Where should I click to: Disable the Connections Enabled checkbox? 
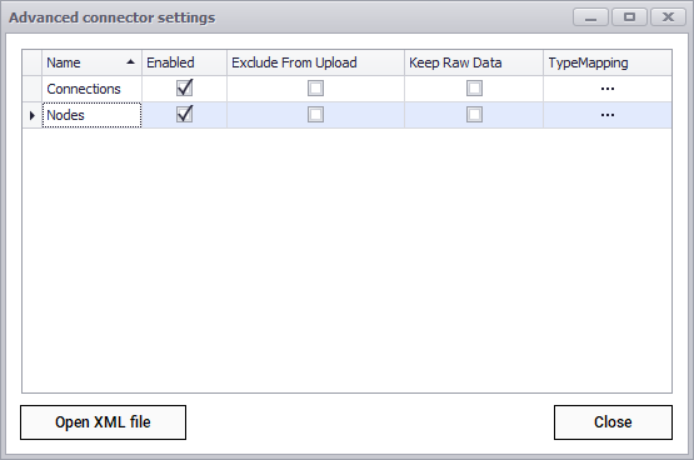click(x=184, y=88)
